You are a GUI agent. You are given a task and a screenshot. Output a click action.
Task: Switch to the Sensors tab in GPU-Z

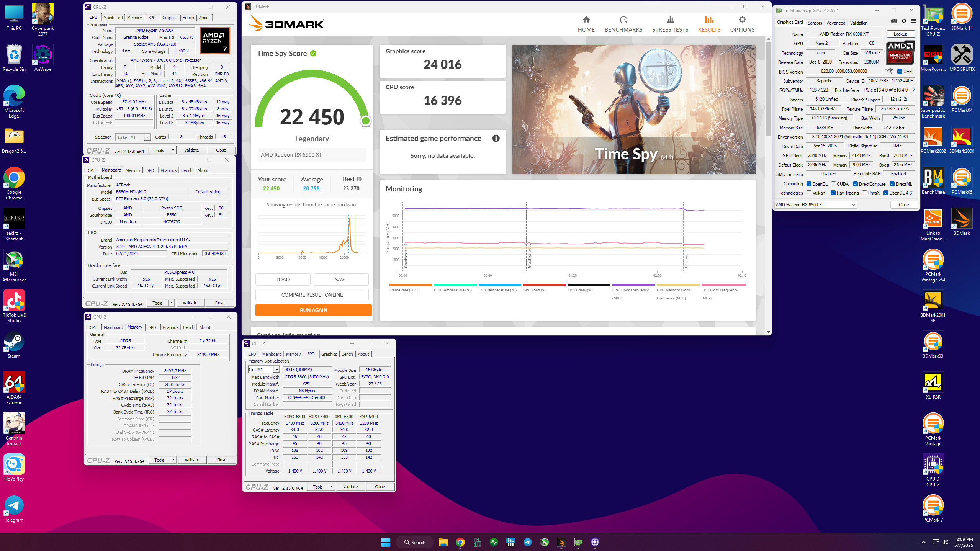pyautogui.click(x=815, y=23)
